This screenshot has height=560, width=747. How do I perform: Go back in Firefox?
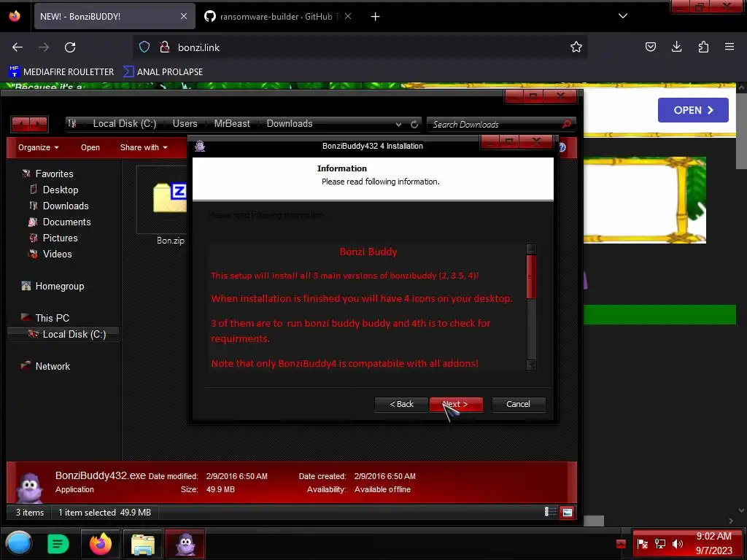coord(18,47)
